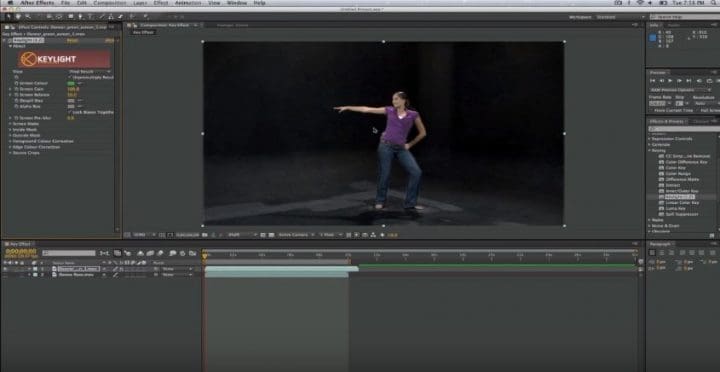Expand Edge Colour Correction group
720x372 pixels.
[10, 147]
